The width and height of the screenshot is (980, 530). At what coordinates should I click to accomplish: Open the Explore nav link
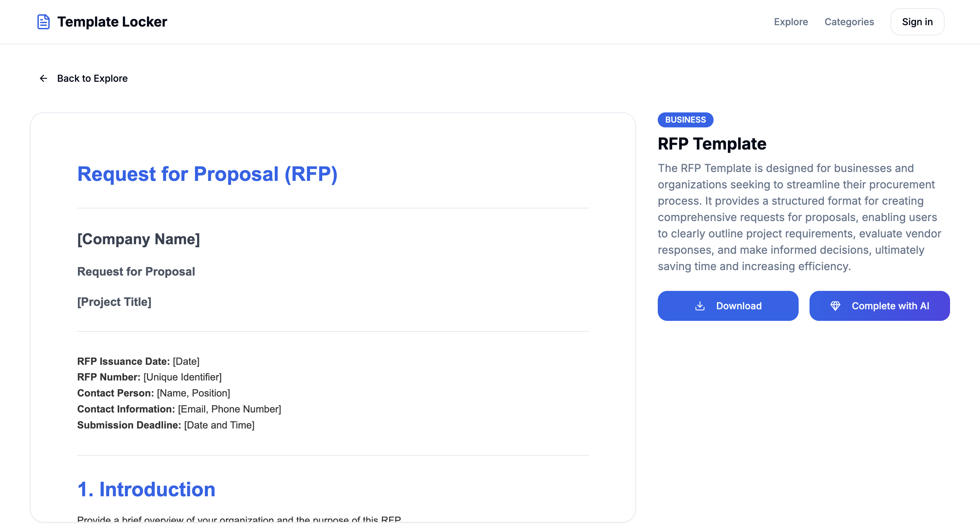tap(790, 22)
